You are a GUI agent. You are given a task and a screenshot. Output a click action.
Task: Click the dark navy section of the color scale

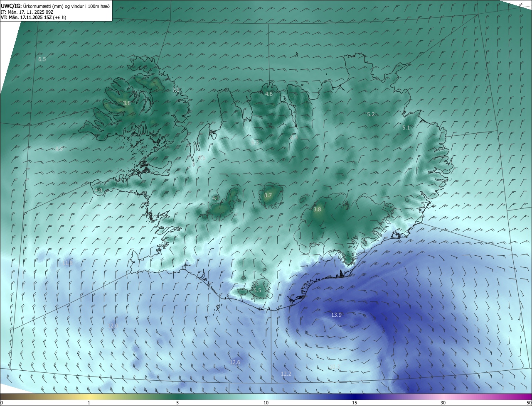coord(355,396)
